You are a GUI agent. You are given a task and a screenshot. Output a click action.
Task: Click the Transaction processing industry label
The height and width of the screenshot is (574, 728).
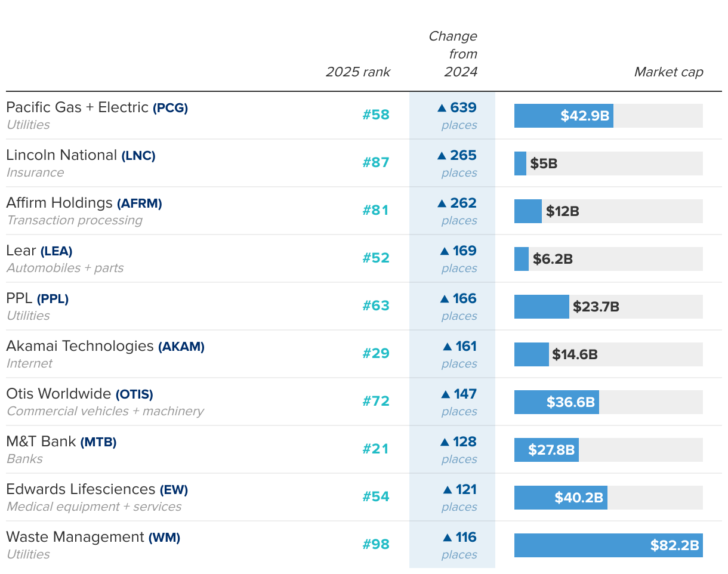[x=75, y=220]
